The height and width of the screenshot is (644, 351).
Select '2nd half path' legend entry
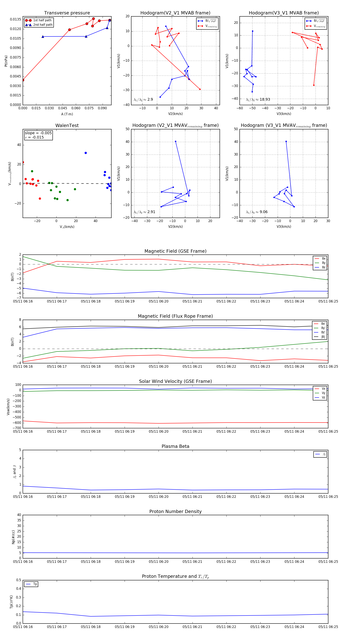[x=39, y=25]
